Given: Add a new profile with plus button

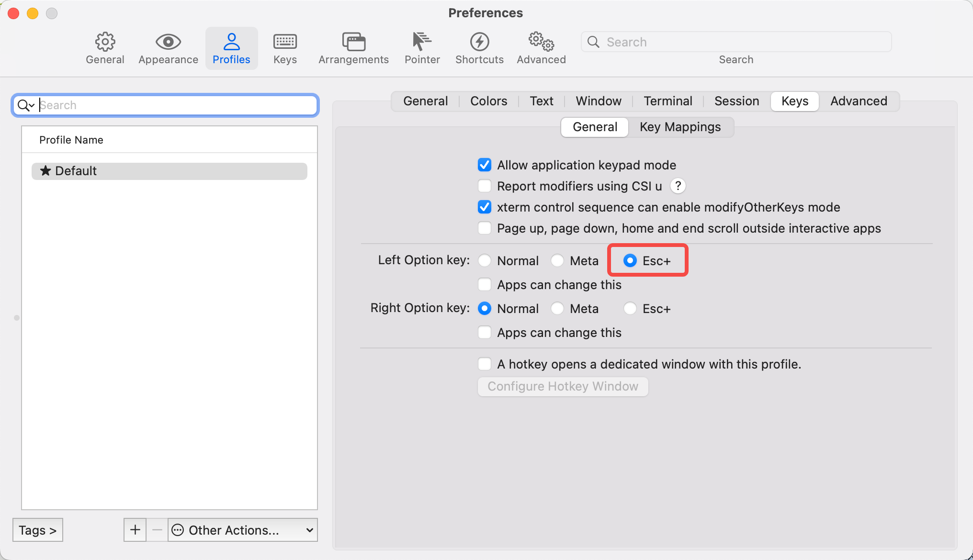Looking at the screenshot, I should click(x=135, y=530).
